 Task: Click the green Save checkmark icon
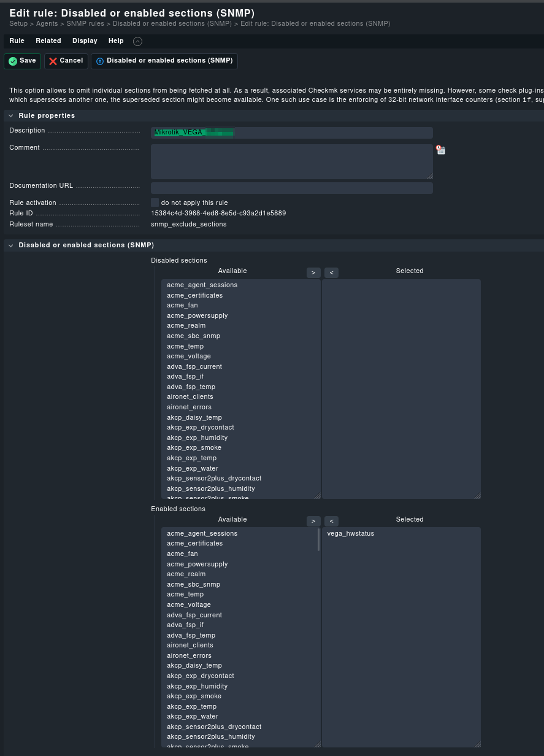point(13,61)
